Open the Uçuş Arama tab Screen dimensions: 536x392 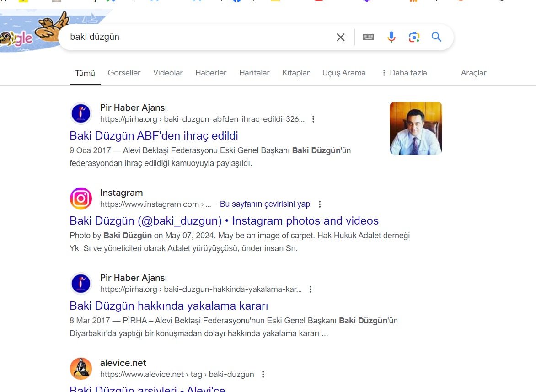point(344,73)
